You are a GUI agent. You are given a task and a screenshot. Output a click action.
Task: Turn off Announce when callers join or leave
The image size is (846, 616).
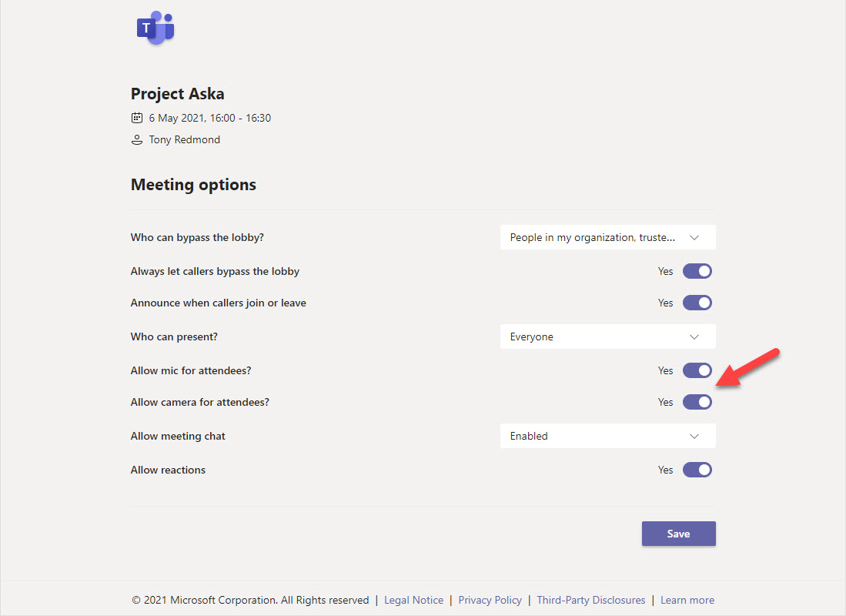point(697,303)
